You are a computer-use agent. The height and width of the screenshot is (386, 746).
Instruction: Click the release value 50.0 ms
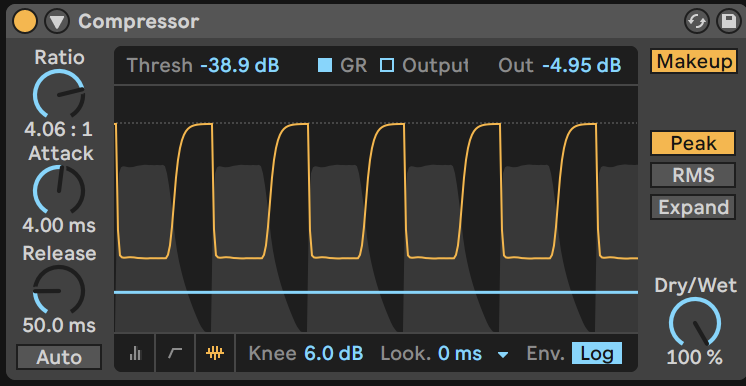(x=59, y=326)
